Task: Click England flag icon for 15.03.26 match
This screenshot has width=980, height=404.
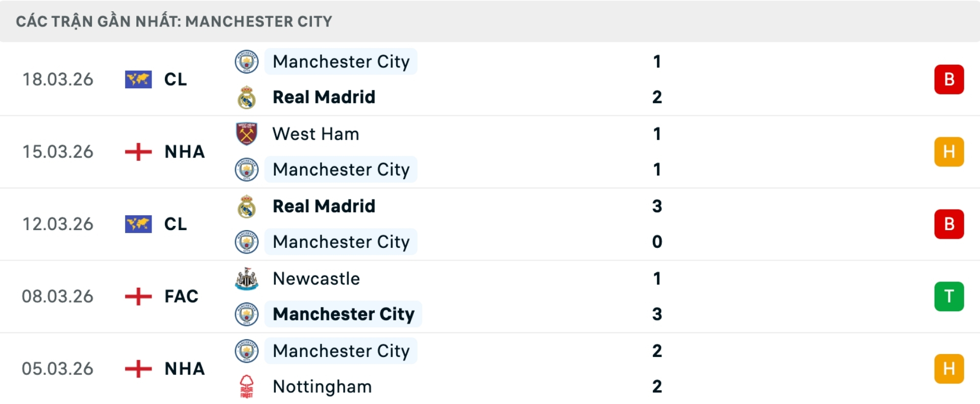Action: click(x=138, y=151)
